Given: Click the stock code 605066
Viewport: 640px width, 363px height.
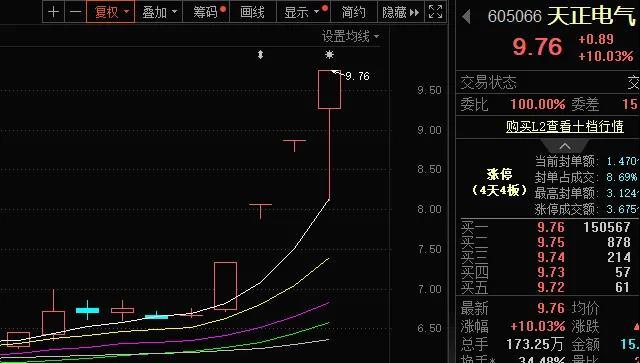Looking at the screenshot, I should [514, 17].
